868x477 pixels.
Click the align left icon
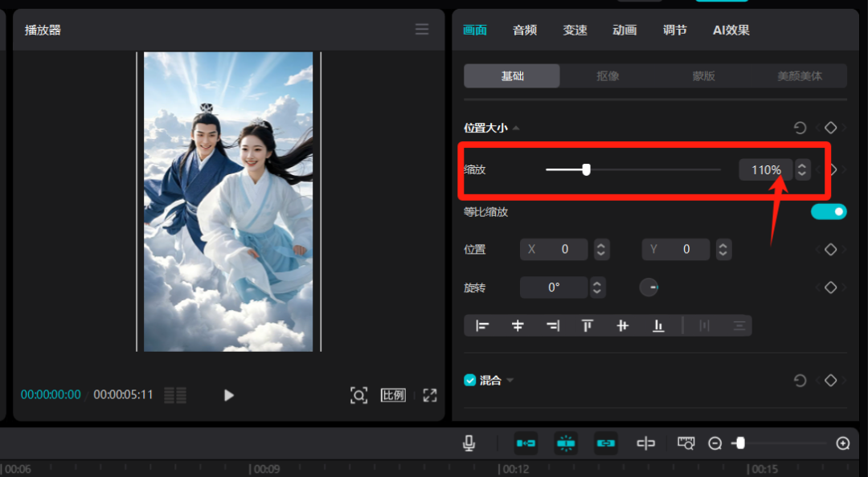(x=481, y=325)
